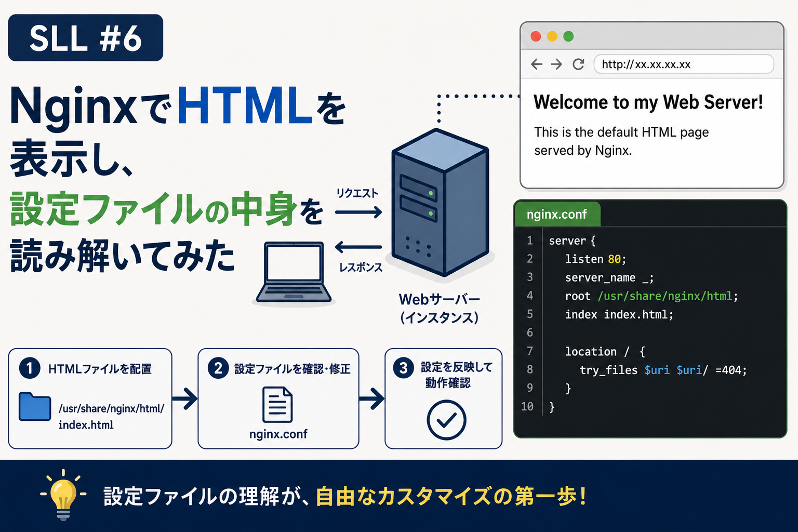Click the Webサーバー (インスタンス) label
The height and width of the screenshot is (532, 798).
click(x=440, y=308)
